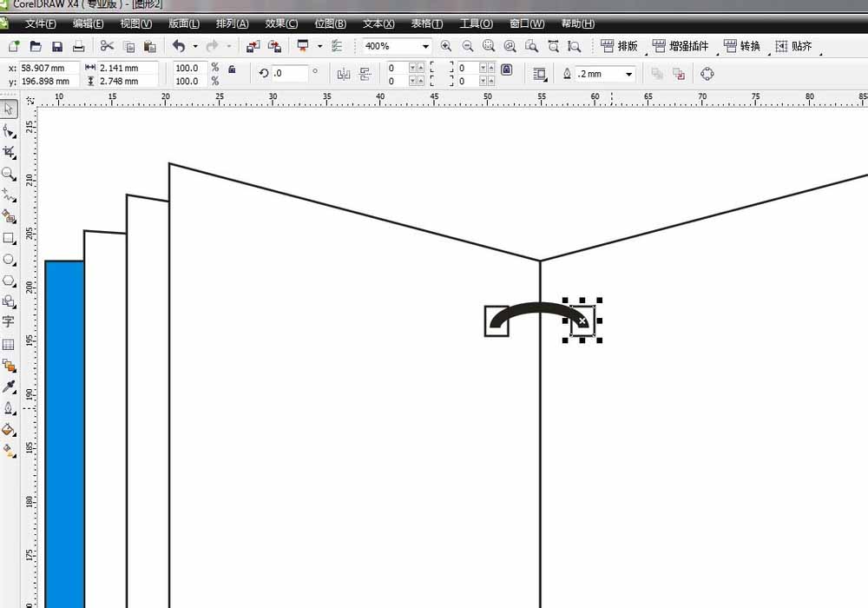Open the 位图 menu
The height and width of the screenshot is (608, 868).
point(330,24)
